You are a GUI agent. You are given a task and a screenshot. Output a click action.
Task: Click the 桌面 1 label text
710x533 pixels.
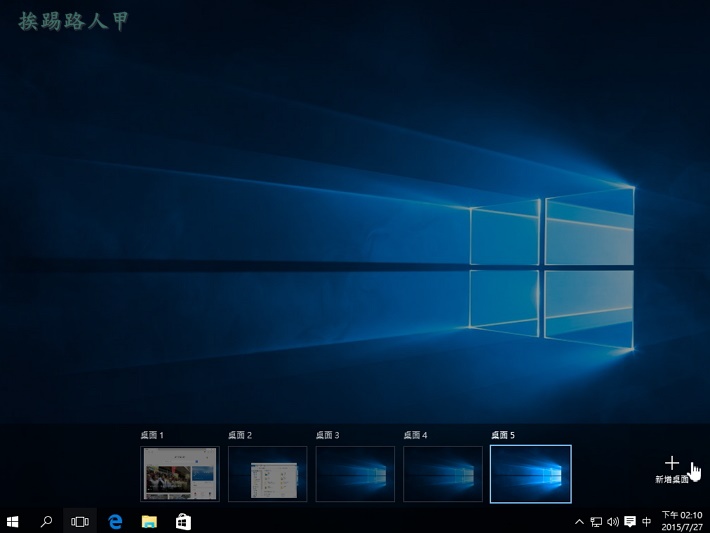tap(152, 435)
